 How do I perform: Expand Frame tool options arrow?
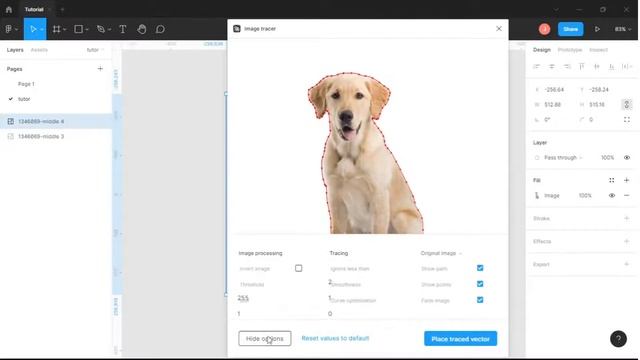(64, 29)
